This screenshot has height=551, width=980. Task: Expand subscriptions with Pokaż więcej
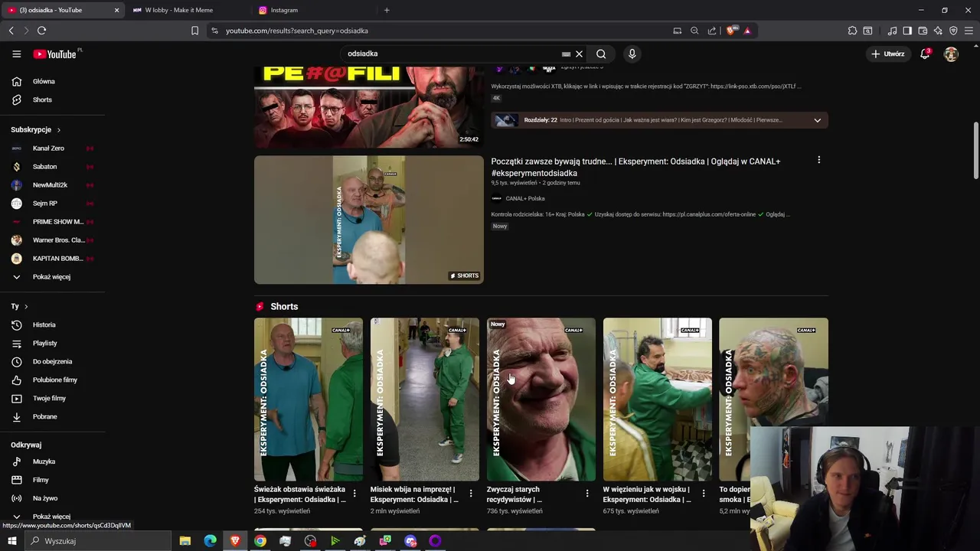click(52, 276)
